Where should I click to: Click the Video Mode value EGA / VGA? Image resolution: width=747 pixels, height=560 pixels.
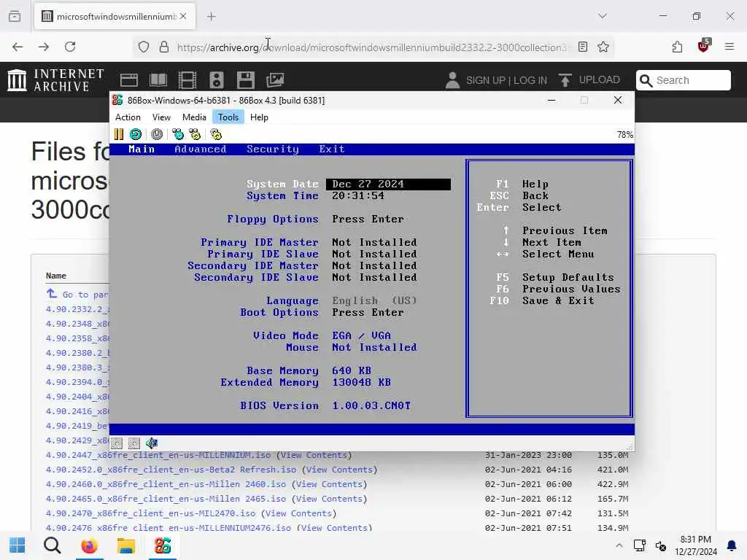point(361,335)
